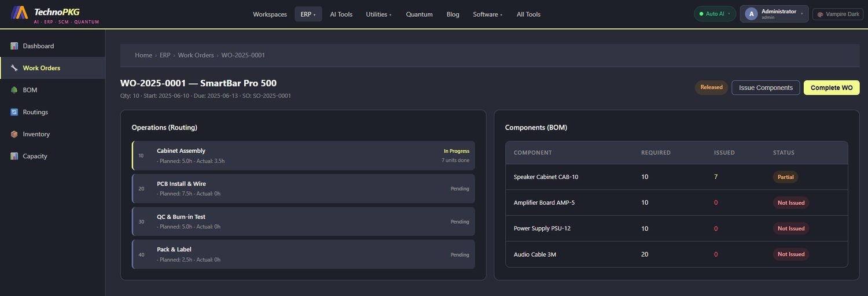Select Work Orders in the sidebar
The height and width of the screenshot is (296, 868).
[53, 68]
